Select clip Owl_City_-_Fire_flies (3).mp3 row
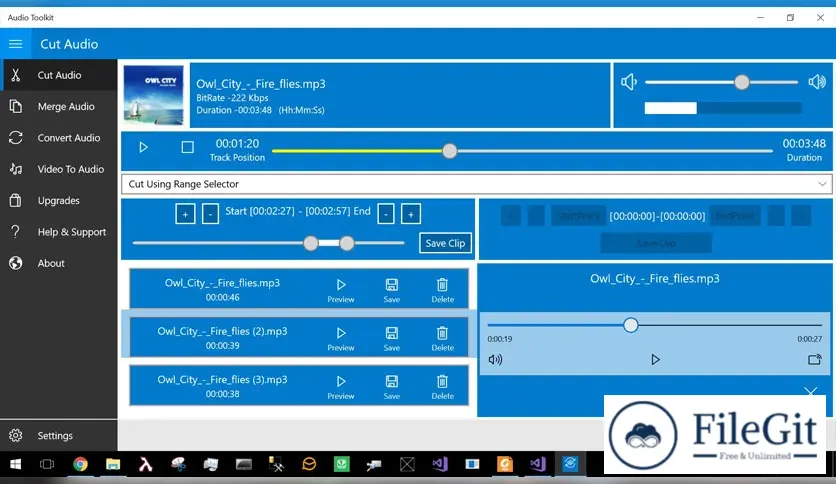The width and height of the screenshot is (836, 484). (299, 385)
